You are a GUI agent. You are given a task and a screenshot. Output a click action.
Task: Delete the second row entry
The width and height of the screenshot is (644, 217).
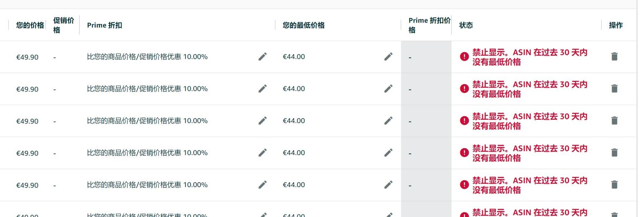tap(614, 89)
